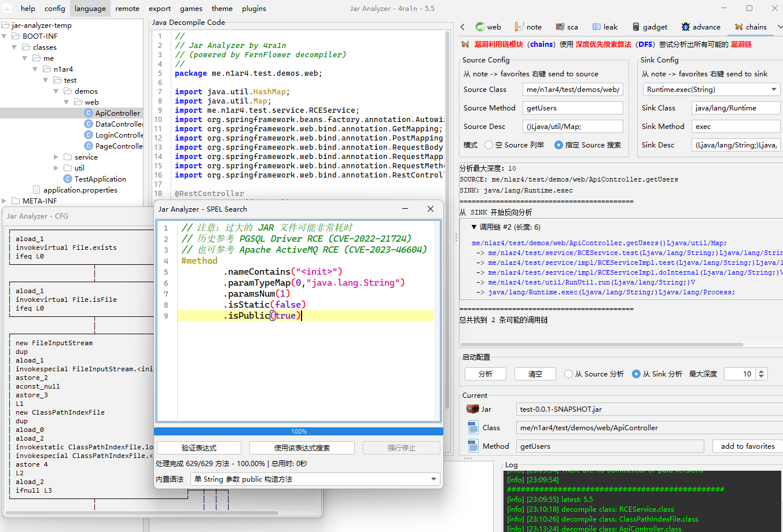
Task: Select 从 Sink 分析 radio button
Action: (636, 374)
